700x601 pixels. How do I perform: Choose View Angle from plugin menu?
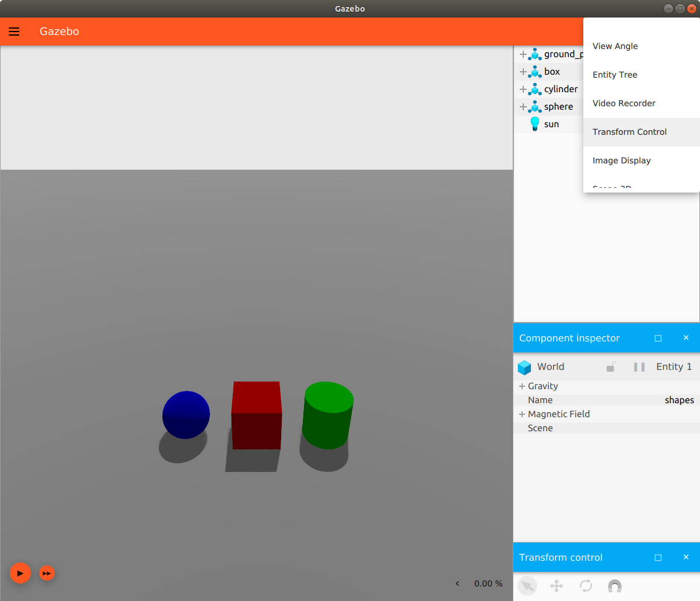pos(642,46)
